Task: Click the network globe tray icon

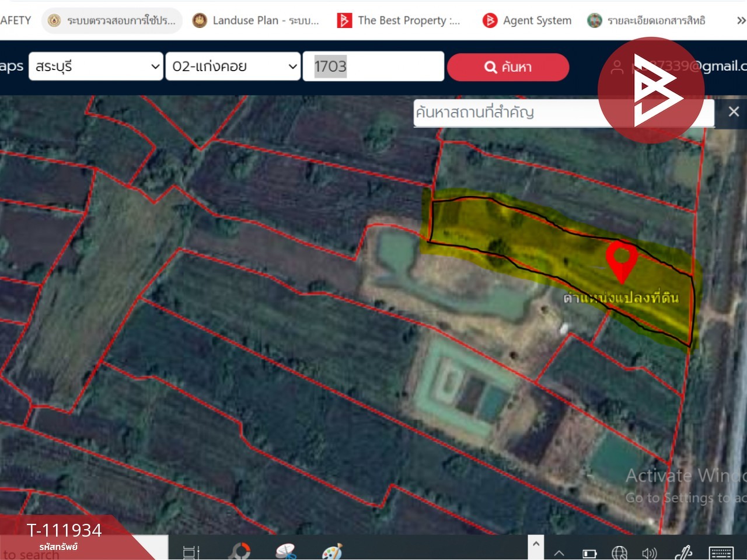Action: pos(619,552)
